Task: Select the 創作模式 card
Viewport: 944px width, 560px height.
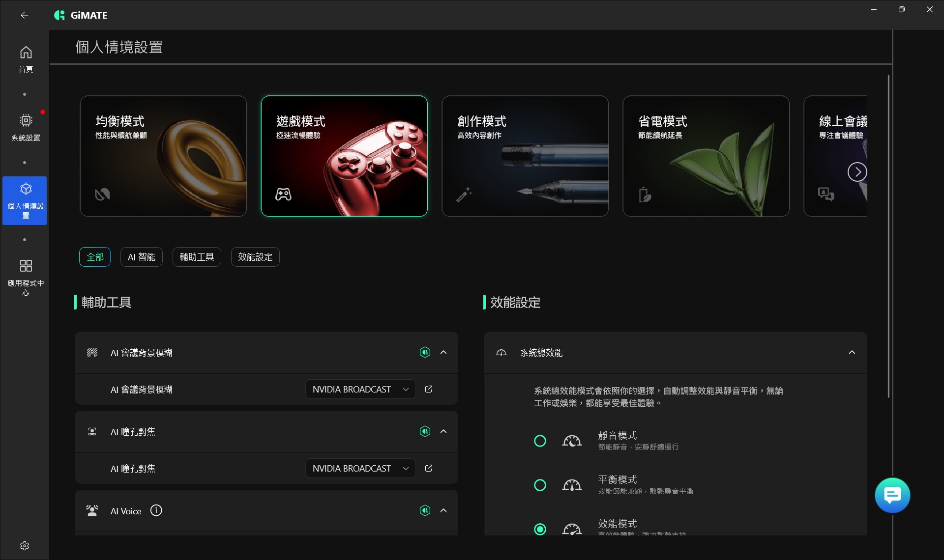Action: [525, 156]
